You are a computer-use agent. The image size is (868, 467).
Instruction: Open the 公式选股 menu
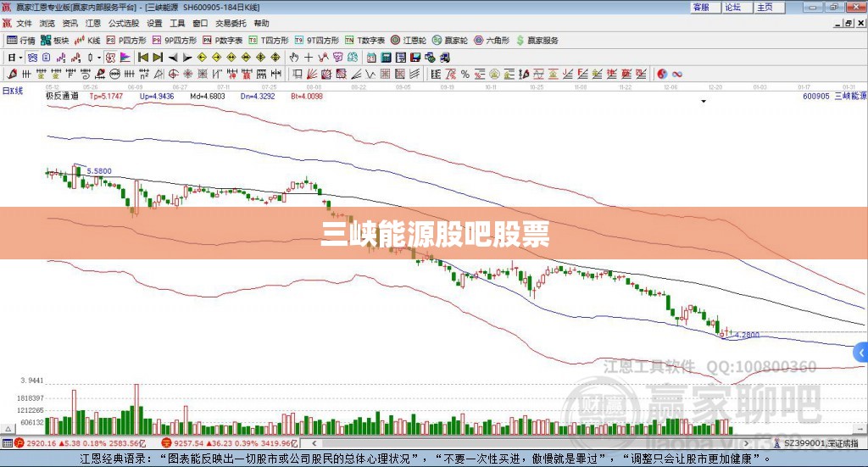[124, 23]
